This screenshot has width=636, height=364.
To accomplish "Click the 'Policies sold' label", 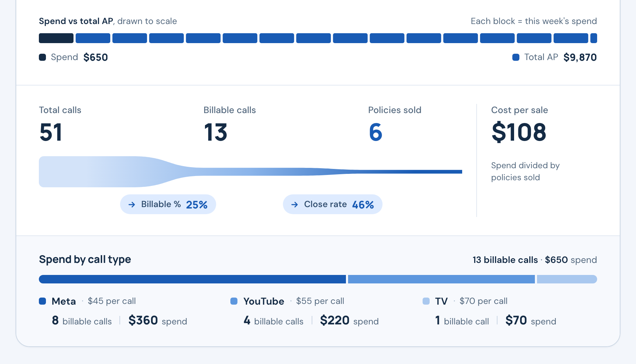I will 395,110.
